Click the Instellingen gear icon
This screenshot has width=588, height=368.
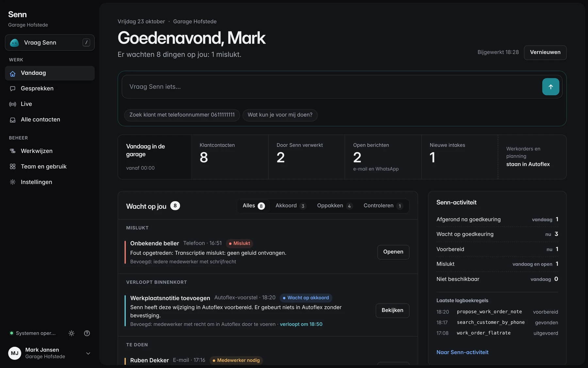point(13,182)
